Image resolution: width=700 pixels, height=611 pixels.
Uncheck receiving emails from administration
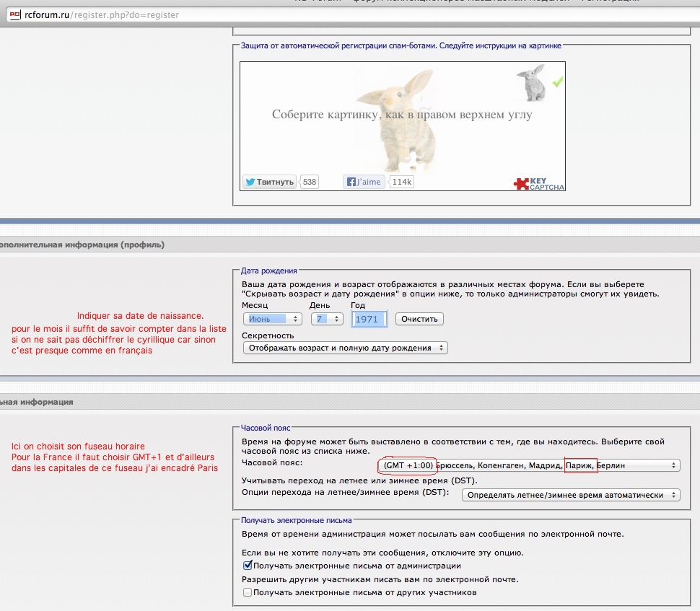tap(248, 566)
